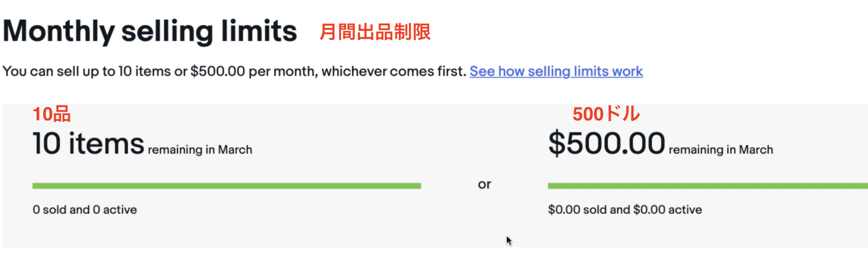Click the "0 sold and 0 active" text
The image size is (868, 278).
85,210
